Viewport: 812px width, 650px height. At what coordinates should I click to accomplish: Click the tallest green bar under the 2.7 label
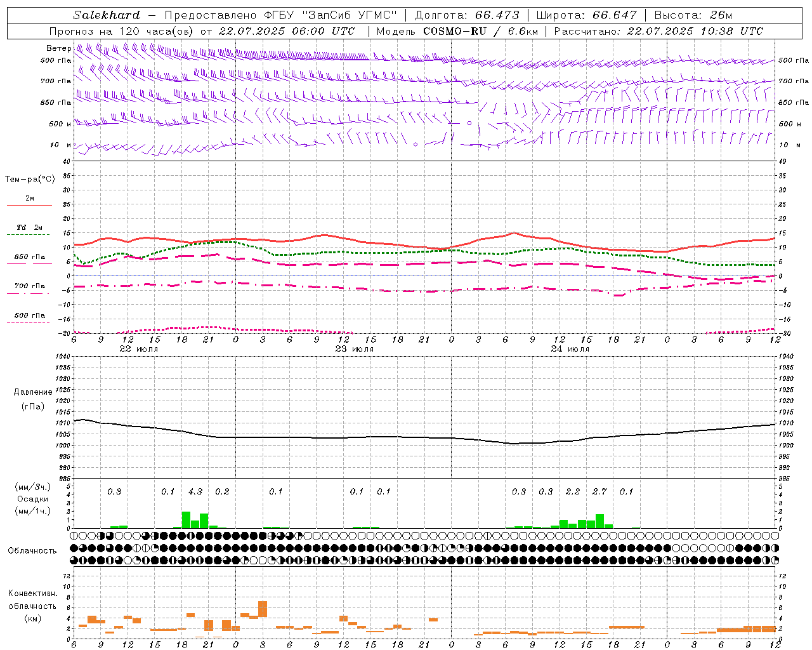[599, 521]
